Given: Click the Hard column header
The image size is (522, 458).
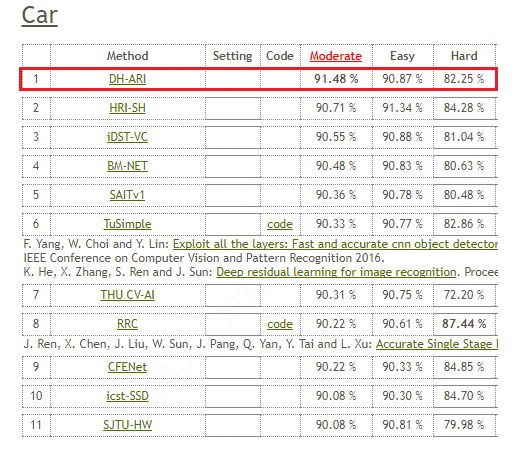Looking at the screenshot, I should point(464,56).
